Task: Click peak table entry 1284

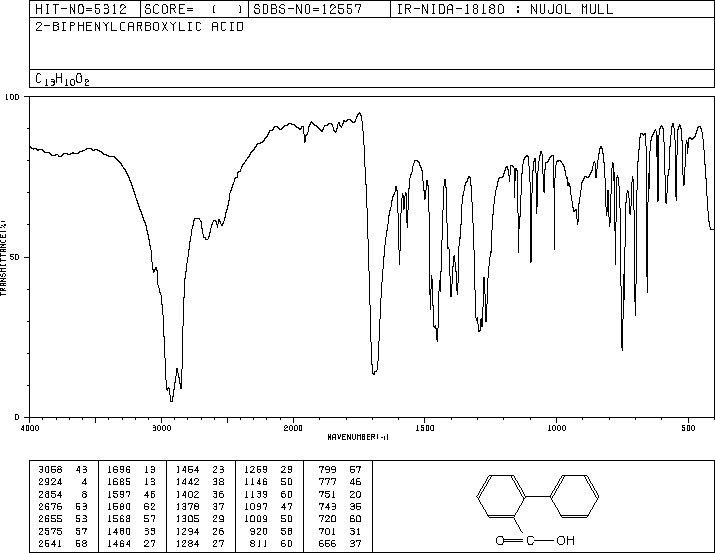Action: (x=187, y=544)
